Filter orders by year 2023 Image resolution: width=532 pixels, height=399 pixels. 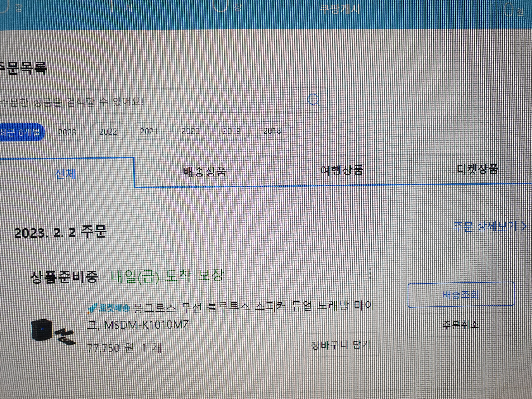(67, 132)
